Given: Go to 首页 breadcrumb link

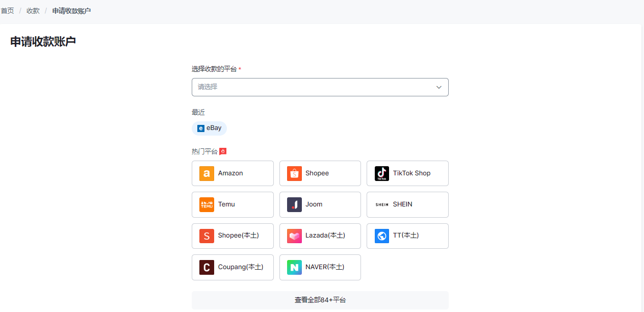Looking at the screenshot, I should [x=7, y=11].
